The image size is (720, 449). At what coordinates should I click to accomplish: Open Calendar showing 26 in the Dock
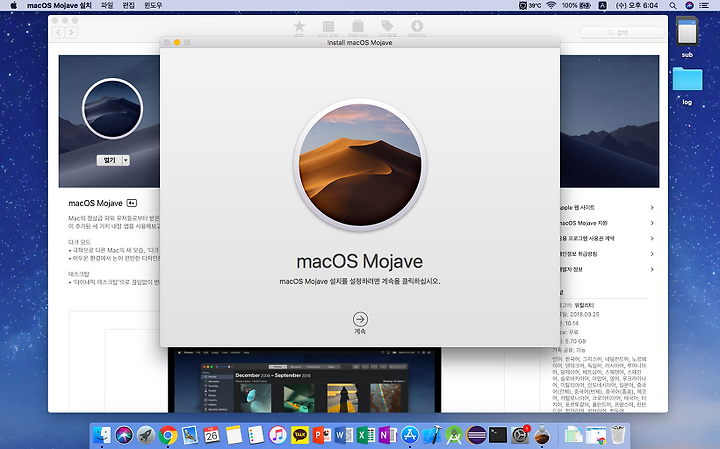click(x=212, y=434)
